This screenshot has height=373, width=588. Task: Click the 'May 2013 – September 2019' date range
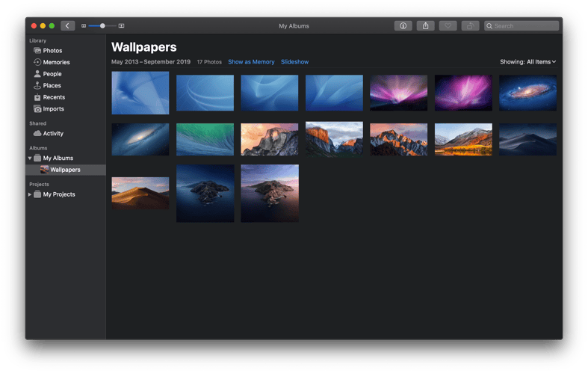[151, 62]
